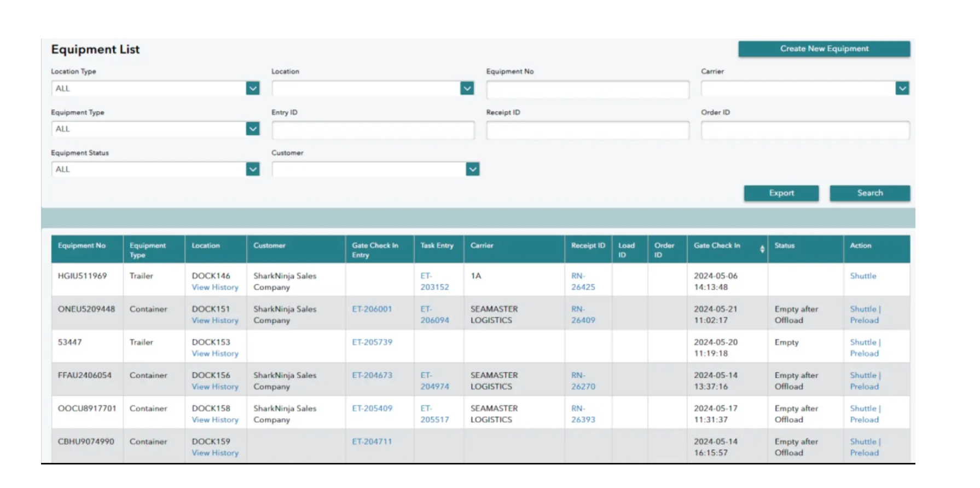
Task: Open gate entry ET-206001
Action: coord(372,309)
